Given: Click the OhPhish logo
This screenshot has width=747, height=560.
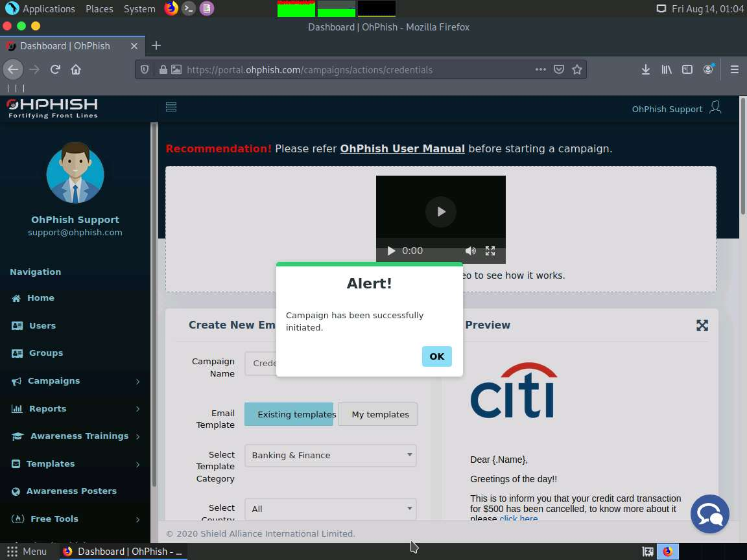Looking at the screenshot, I should (53, 109).
